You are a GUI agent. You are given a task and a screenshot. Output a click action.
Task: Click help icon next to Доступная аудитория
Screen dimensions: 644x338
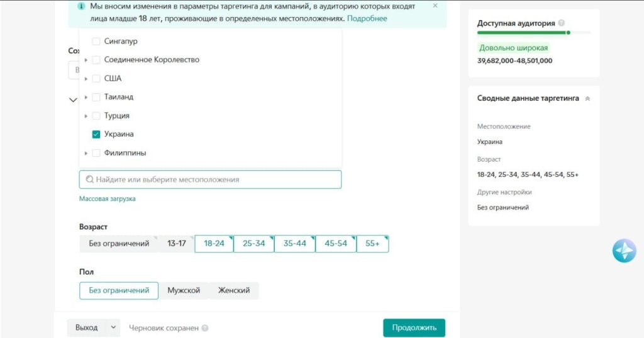[561, 23]
